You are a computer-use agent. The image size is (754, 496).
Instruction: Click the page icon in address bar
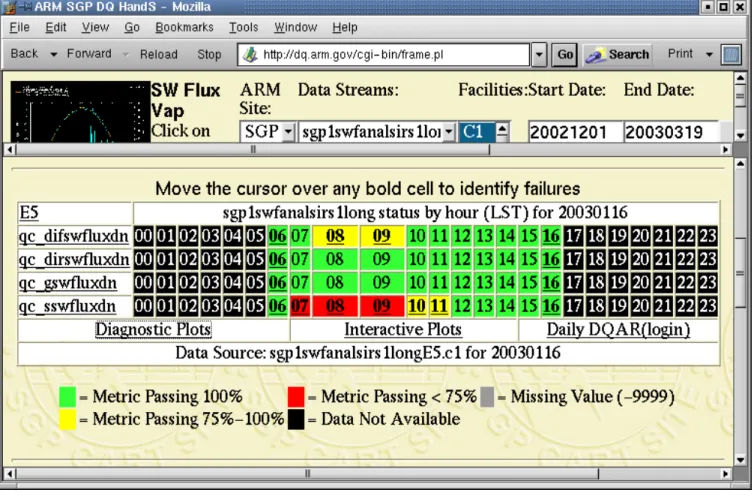[x=250, y=54]
